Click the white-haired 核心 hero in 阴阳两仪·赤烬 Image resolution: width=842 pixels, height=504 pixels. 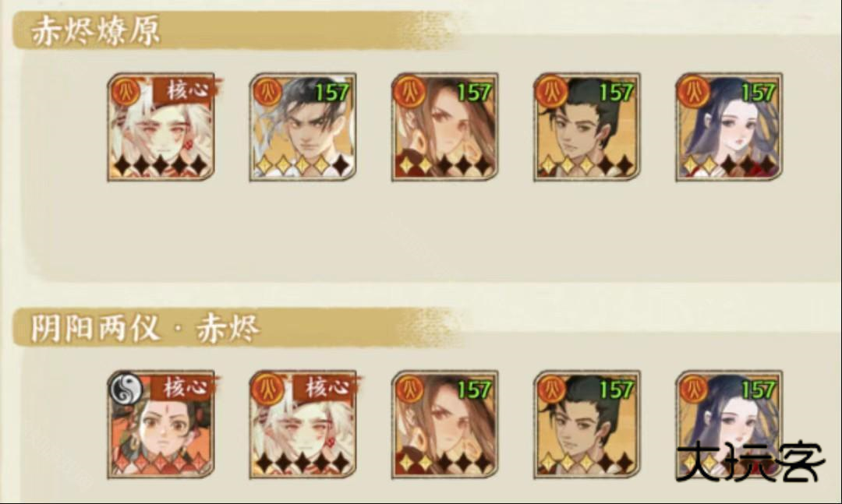(x=302, y=425)
